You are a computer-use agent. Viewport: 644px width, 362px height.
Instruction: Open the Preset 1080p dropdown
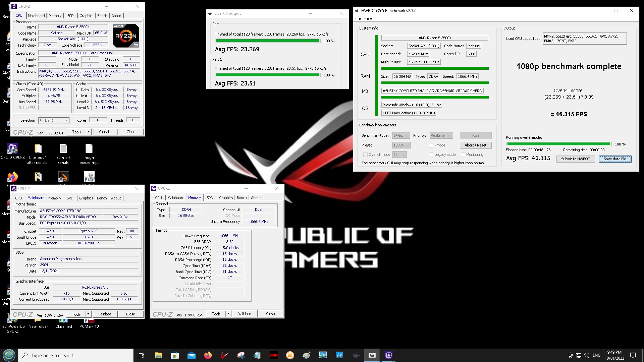(401, 145)
